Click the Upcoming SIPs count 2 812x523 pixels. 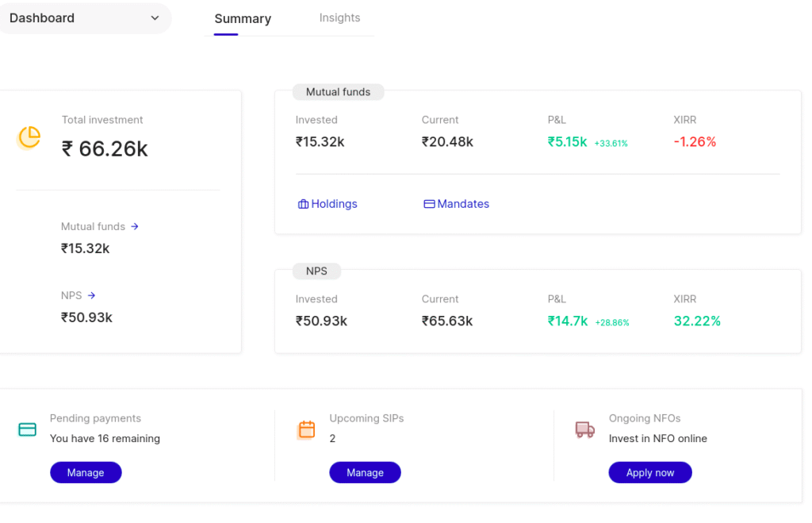[x=332, y=439]
